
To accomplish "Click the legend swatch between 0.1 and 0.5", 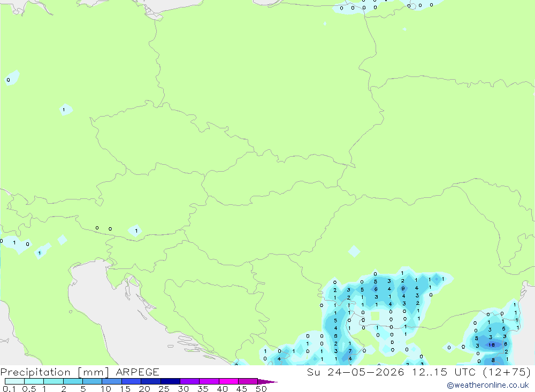I will 14,381.
